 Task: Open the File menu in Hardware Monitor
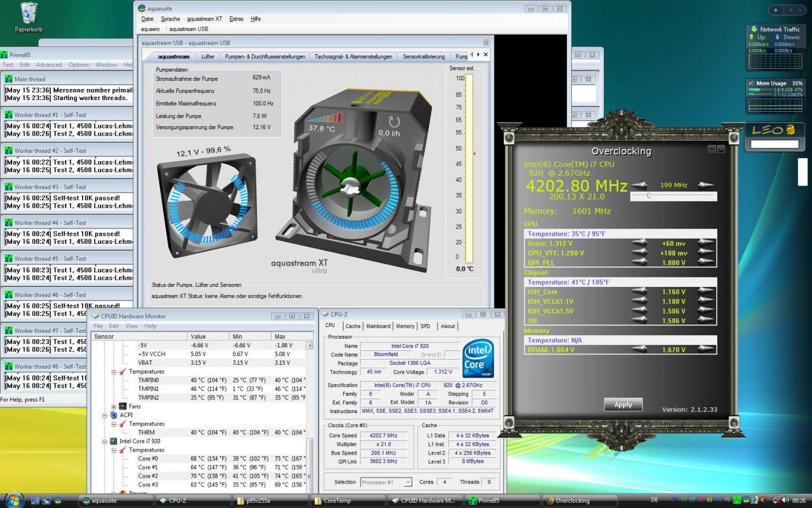pos(98,326)
